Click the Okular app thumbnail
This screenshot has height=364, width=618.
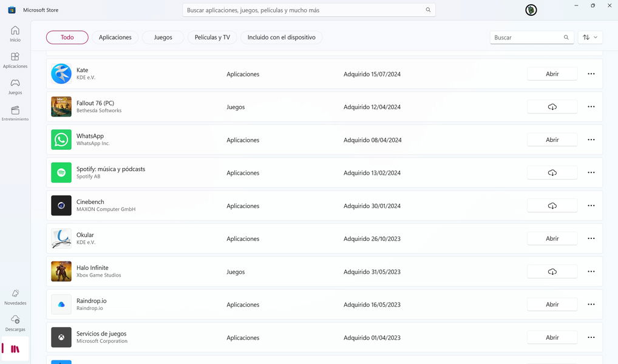click(x=61, y=238)
